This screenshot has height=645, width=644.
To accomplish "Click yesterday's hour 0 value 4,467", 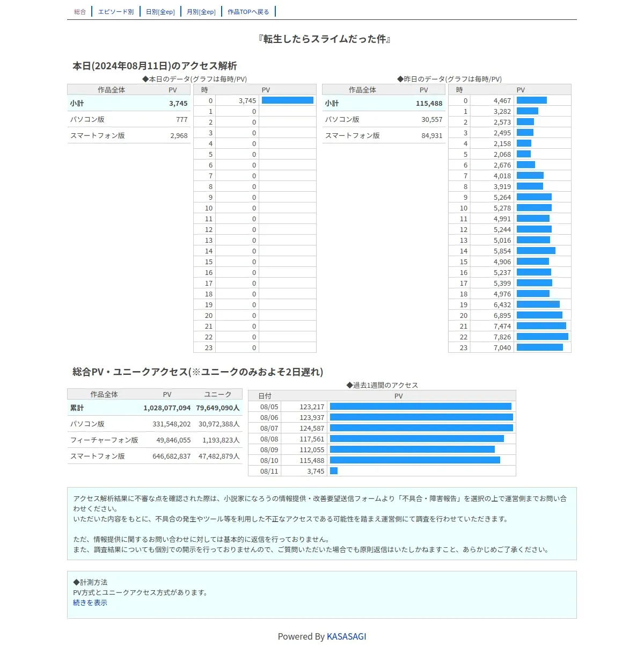I will [502, 100].
